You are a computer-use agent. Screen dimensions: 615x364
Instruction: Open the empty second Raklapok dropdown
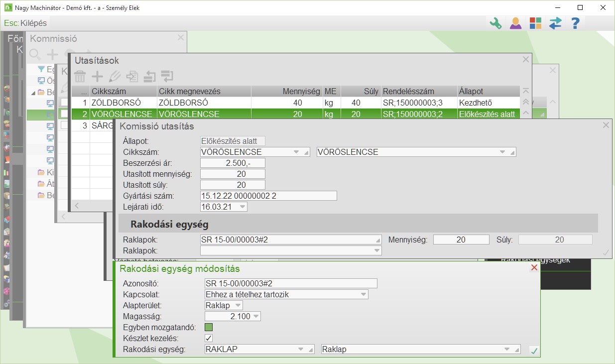376,250
